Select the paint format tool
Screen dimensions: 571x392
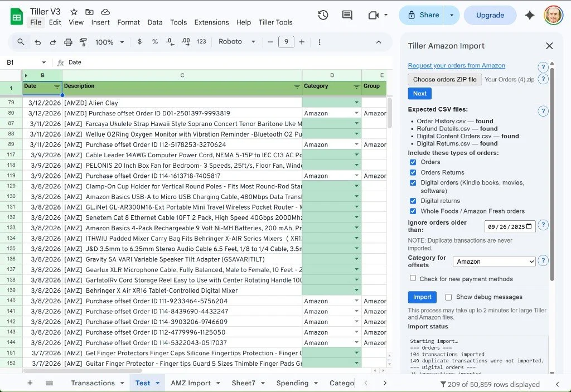(84, 42)
